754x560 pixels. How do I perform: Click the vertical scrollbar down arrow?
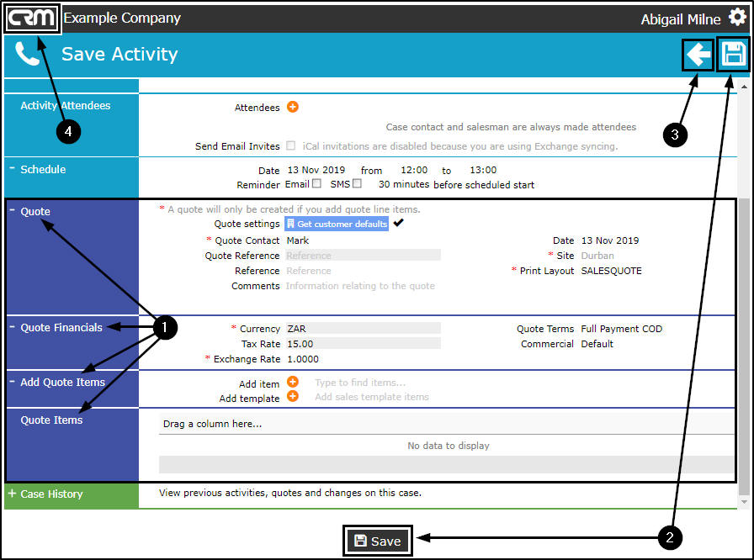tap(744, 502)
